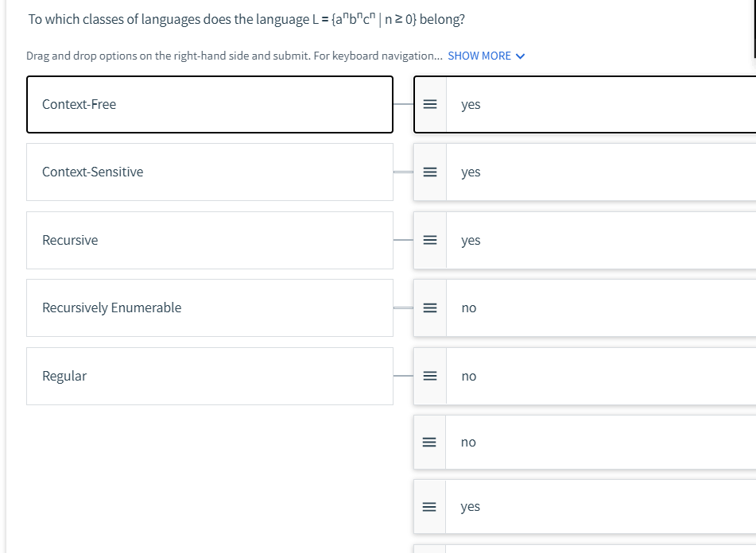Select the Context-Free category box
The height and width of the screenshot is (553, 756).
tap(209, 104)
